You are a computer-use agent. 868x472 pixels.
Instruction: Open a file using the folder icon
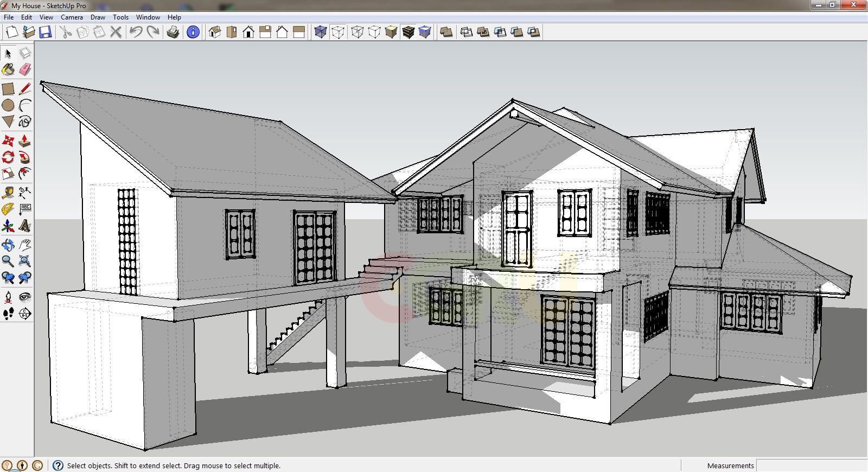tap(28, 32)
